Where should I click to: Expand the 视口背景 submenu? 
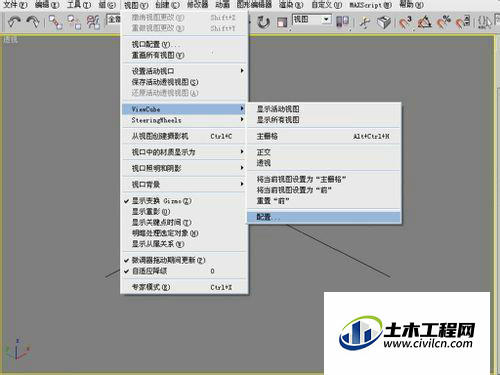[184, 184]
